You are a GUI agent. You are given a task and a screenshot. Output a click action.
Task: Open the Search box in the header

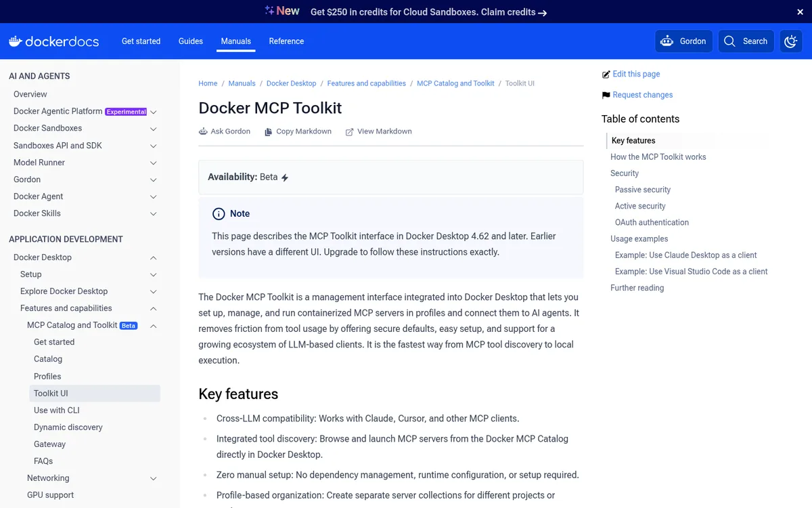[746, 41]
